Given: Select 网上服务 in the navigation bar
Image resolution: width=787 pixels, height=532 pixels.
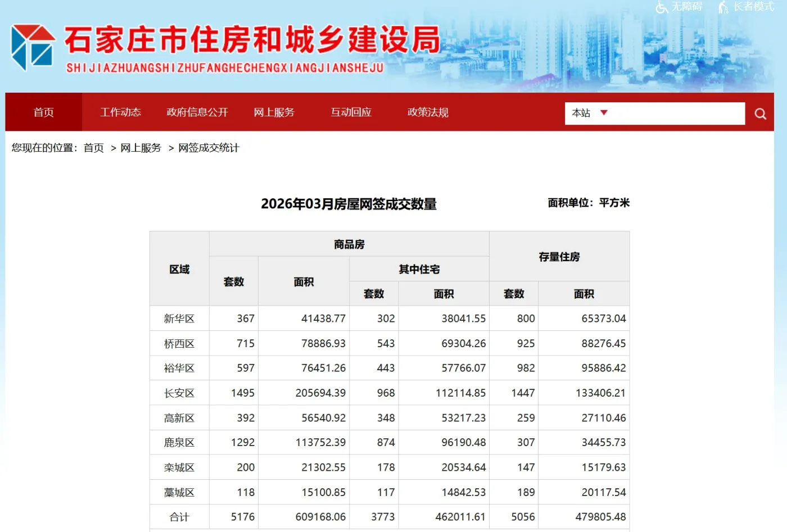Looking at the screenshot, I should coord(274,112).
